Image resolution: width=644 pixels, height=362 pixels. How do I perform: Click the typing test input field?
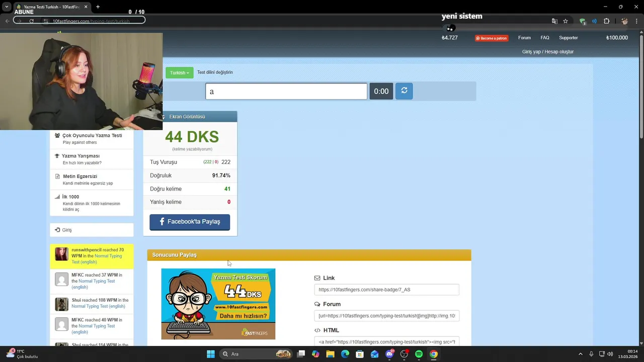point(286,91)
